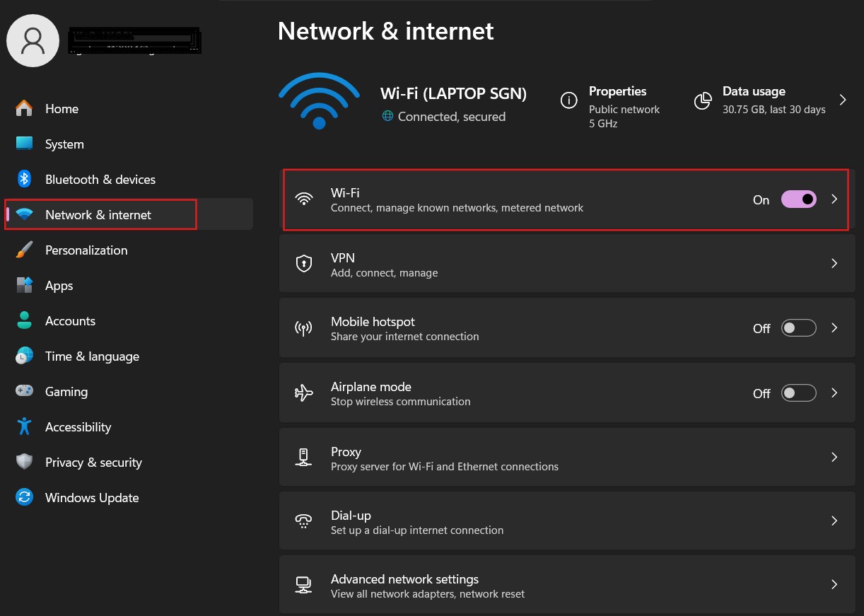Click the Home icon in sidebar

(24, 108)
